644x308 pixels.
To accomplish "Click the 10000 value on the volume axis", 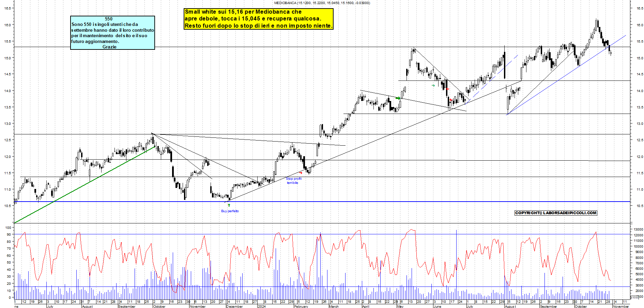I will pyautogui.click(x=638, y=246).
